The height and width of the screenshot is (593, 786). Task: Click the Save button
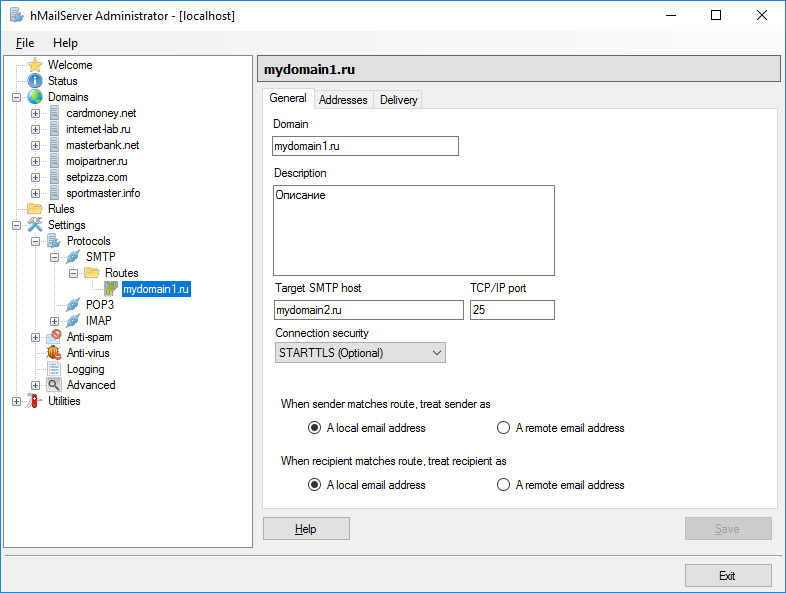click(x=728, y=529)
